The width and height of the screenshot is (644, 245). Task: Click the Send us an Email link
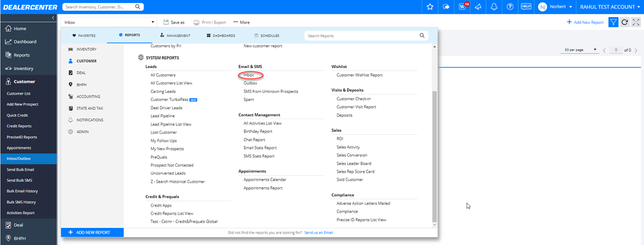[319, 233]
